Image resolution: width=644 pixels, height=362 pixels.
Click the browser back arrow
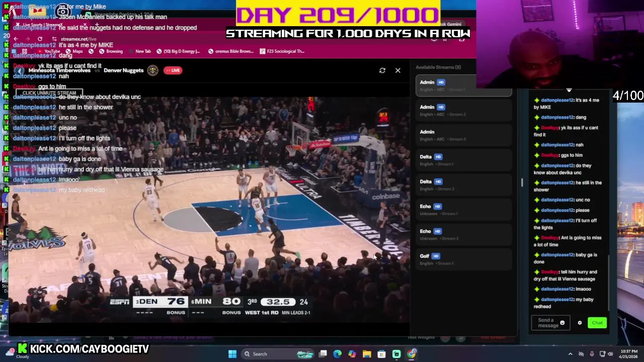[x=16, y=39]
